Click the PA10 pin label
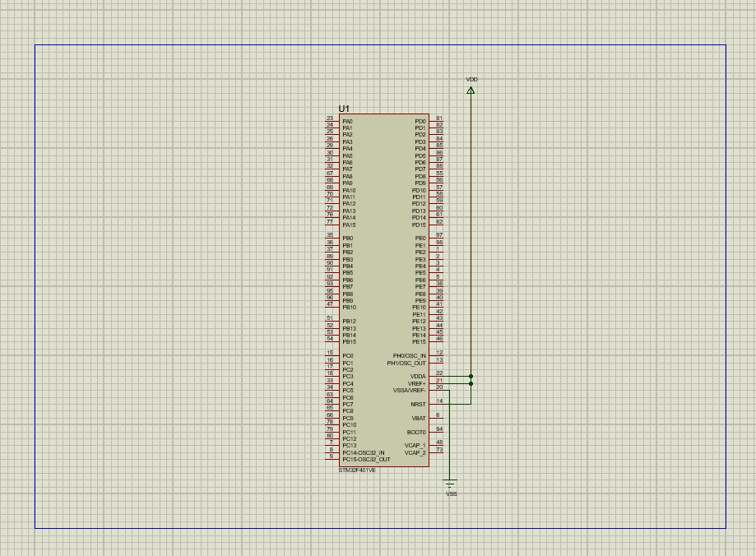Viewport: 756px width, 556px height. click(349, 191)
